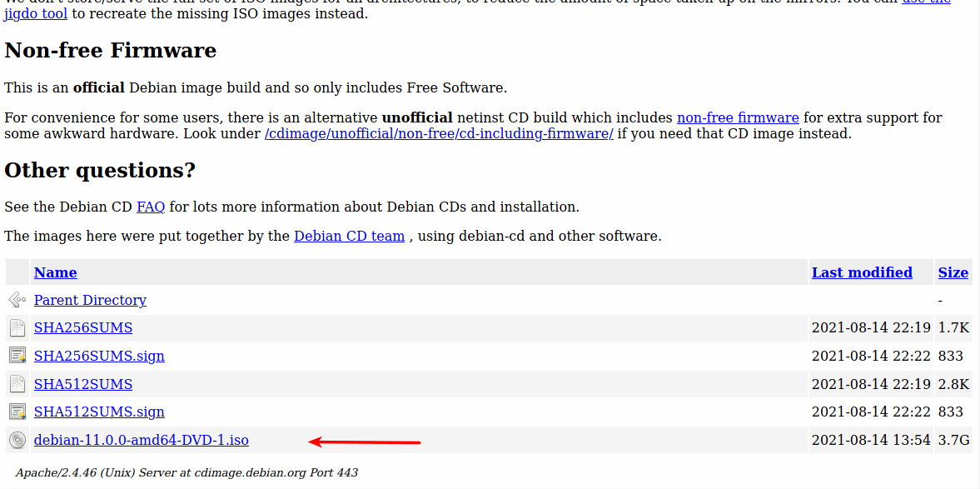Click the file icon beside SHA512SUMS
Image resolution: width=980 pixels, height=489 pixels.
click(17, 384)
